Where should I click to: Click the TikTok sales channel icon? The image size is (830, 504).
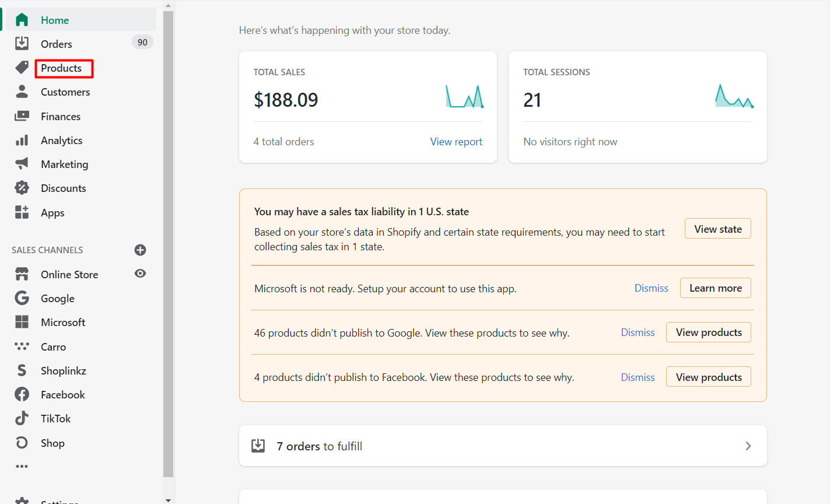point(22,418)
